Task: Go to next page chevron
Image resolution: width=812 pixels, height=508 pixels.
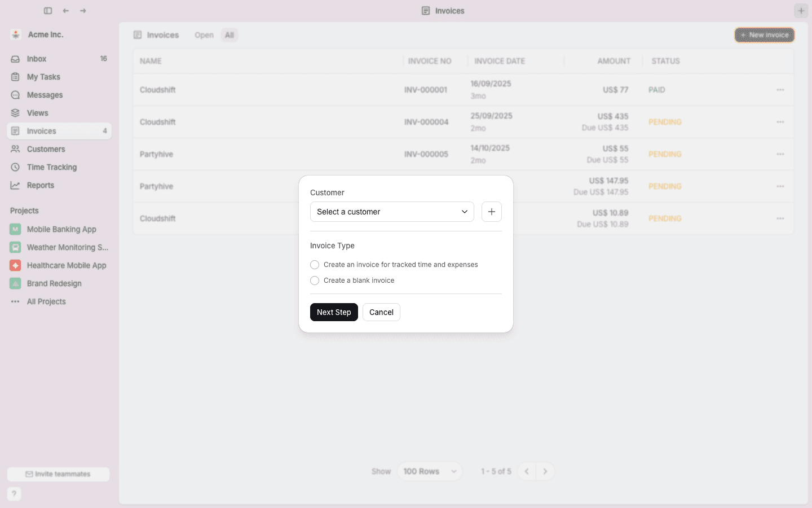Action: 545,471
